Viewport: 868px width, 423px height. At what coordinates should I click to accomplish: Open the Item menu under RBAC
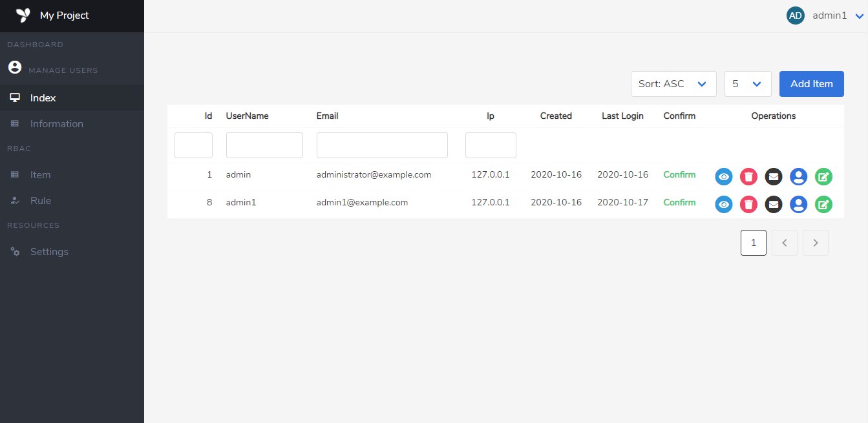(x=72, y=175)
